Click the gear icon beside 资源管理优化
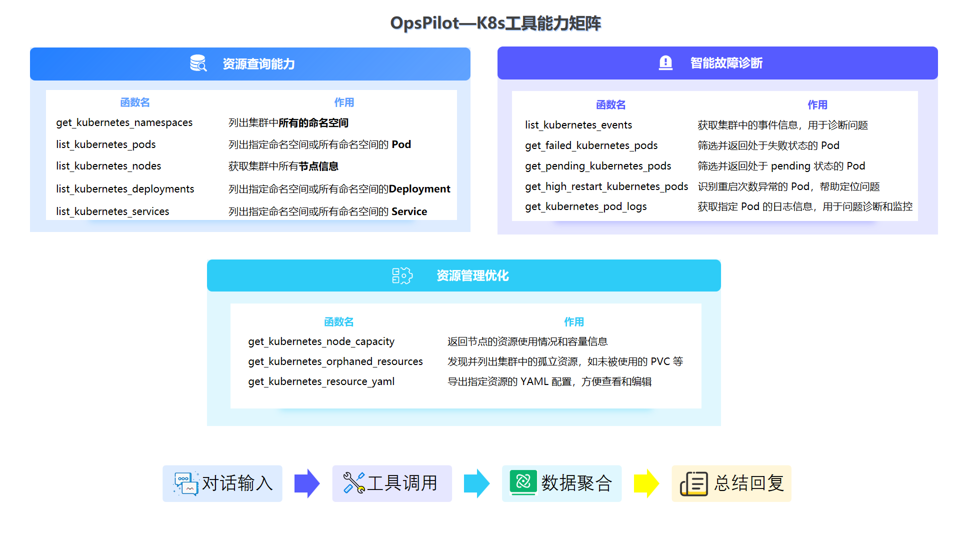Viewport: 960px width, 540px height. (x=402, y=276)
